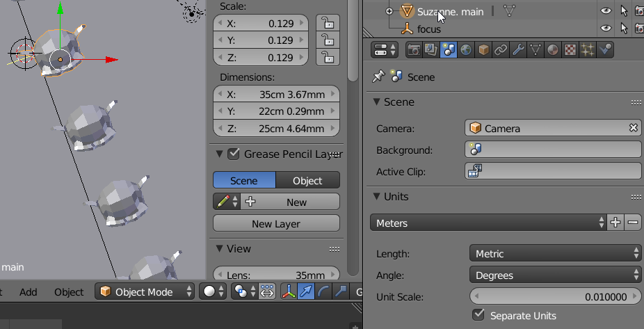The image size is (644, 329).
Task: Toggle selectability arrow for focus
Action: [x=625, y=29]
